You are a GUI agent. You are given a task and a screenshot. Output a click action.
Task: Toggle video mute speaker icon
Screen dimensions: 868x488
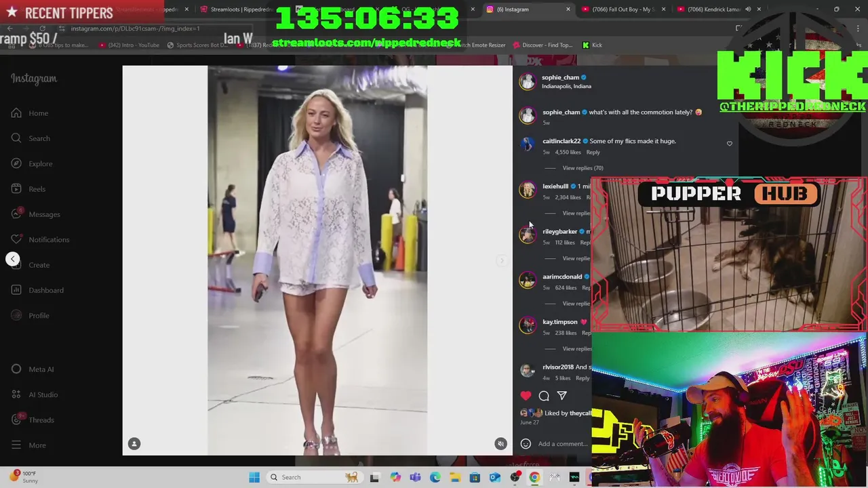pos(500,444)
